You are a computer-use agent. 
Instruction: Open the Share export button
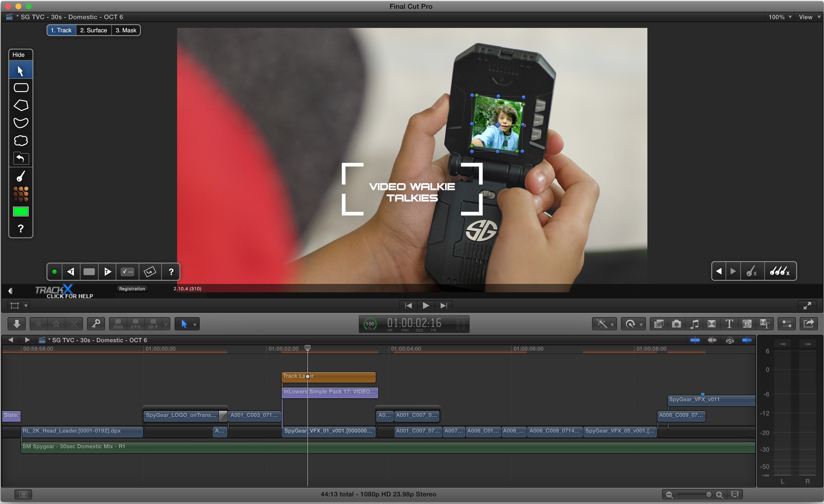tap(809, 324)
